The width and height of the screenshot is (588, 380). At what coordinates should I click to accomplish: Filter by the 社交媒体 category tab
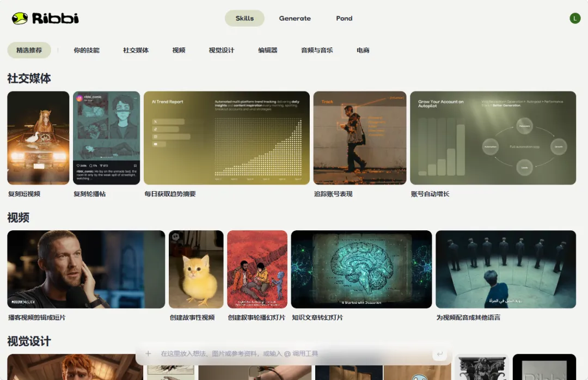[x=136, y=50]
